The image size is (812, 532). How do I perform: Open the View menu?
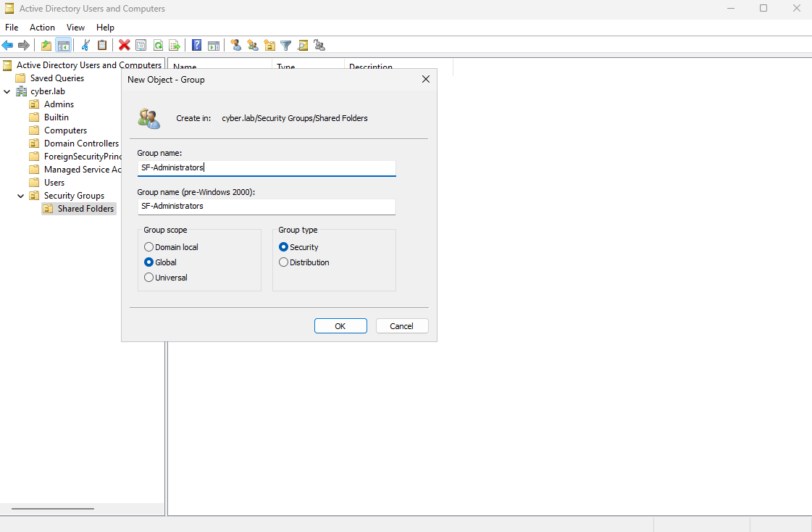pyautogui.click(x=76, y=28)
